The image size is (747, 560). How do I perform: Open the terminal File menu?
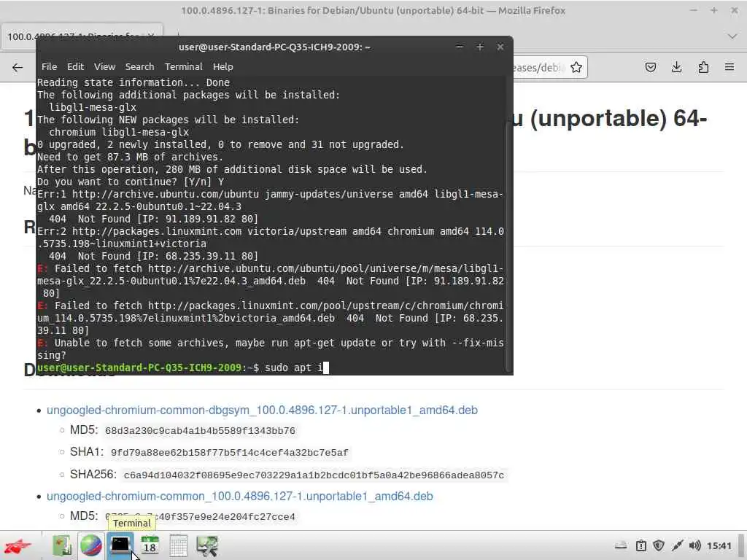pos(49,66)
